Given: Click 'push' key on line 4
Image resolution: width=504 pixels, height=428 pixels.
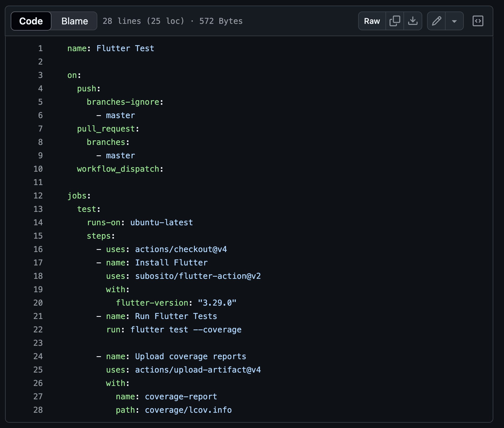Looking at the screenshot, I should click(87, 89).
